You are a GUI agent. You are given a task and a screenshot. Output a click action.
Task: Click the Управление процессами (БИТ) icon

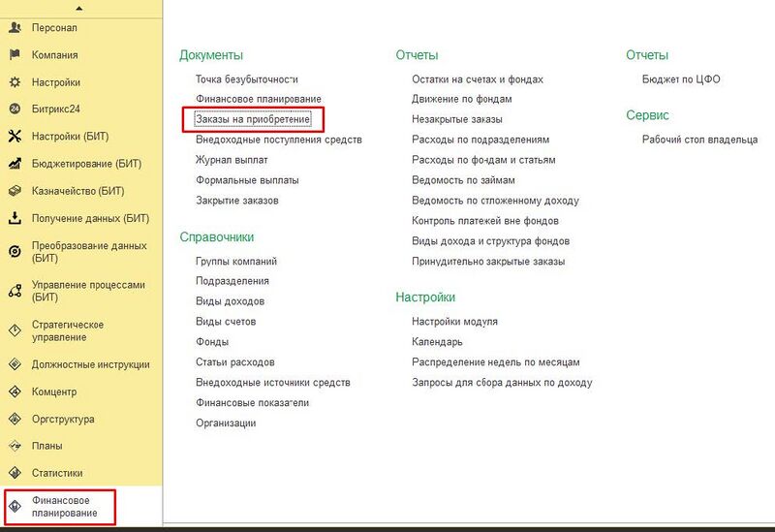pyautogui.click(x=15, y=291)
